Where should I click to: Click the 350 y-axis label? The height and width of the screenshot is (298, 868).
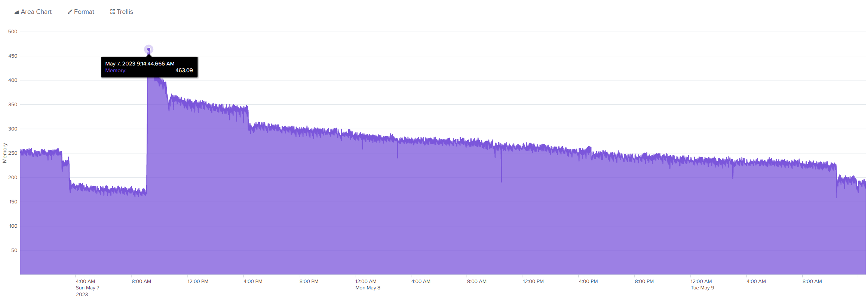(x=13, y=104)
